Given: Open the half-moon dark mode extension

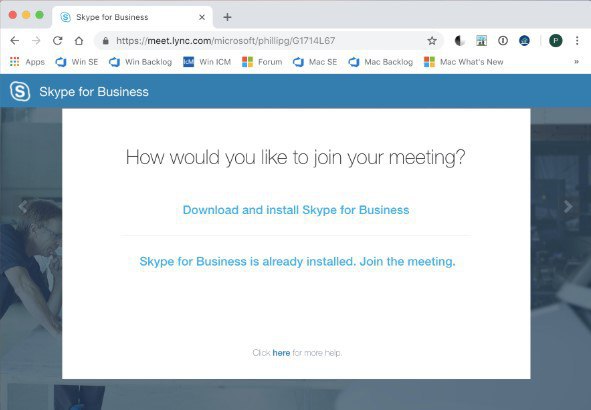Looking at the screenshot, I should [459, 41].
